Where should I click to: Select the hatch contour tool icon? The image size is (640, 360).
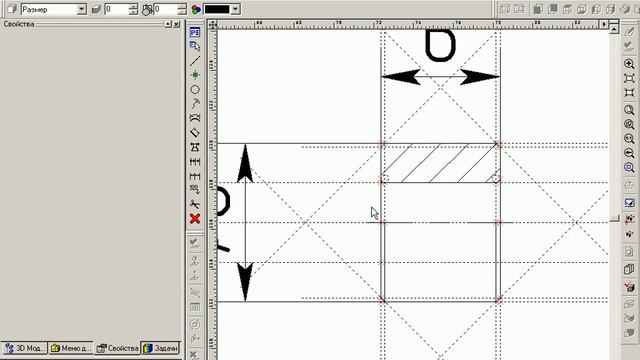195,118
